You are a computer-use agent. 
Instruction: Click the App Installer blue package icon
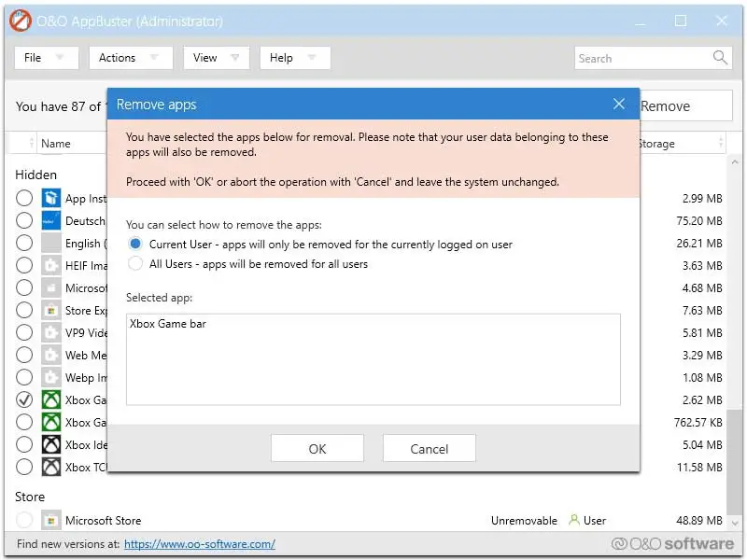(51, 198)
